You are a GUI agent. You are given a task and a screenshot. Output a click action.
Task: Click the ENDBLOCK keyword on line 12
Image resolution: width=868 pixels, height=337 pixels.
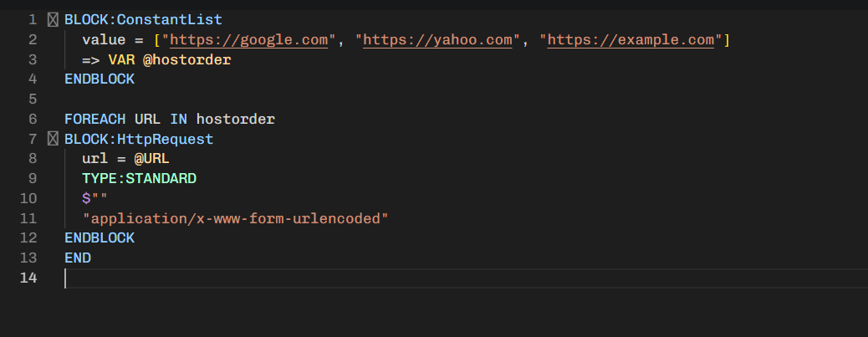[100, 238]
